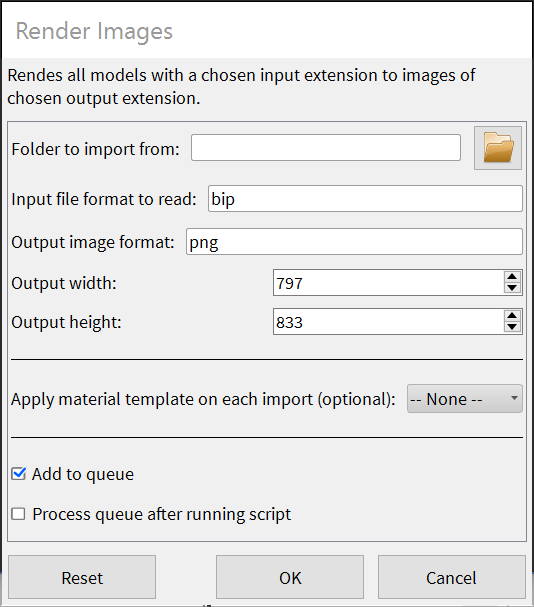Focus the Input file format field containing bip

click(365, 199)
